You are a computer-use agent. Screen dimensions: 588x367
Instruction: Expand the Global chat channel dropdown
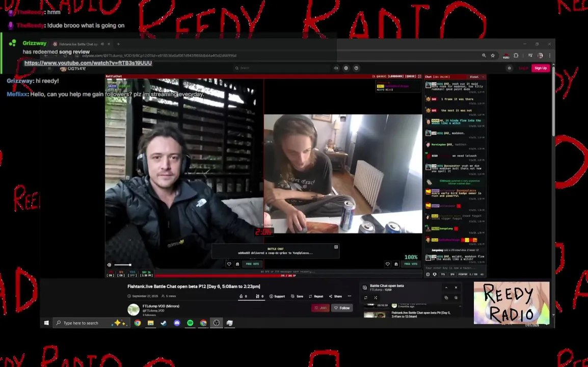(x=477, y=76)
